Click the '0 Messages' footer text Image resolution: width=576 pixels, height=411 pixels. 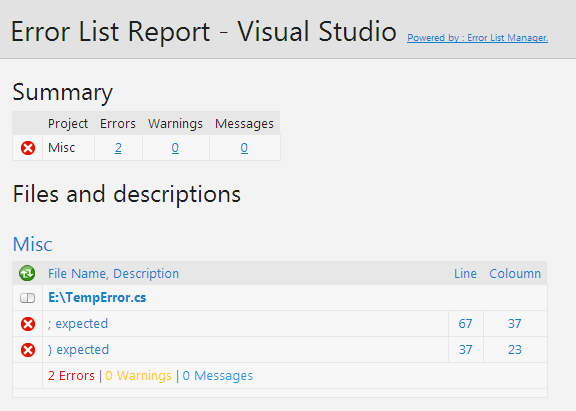(218, 376)
